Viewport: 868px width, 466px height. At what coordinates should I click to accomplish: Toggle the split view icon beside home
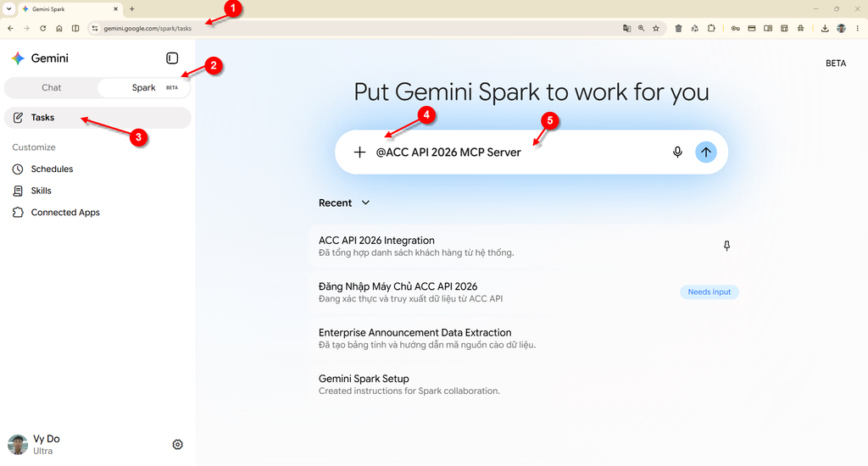pos(75,28)
